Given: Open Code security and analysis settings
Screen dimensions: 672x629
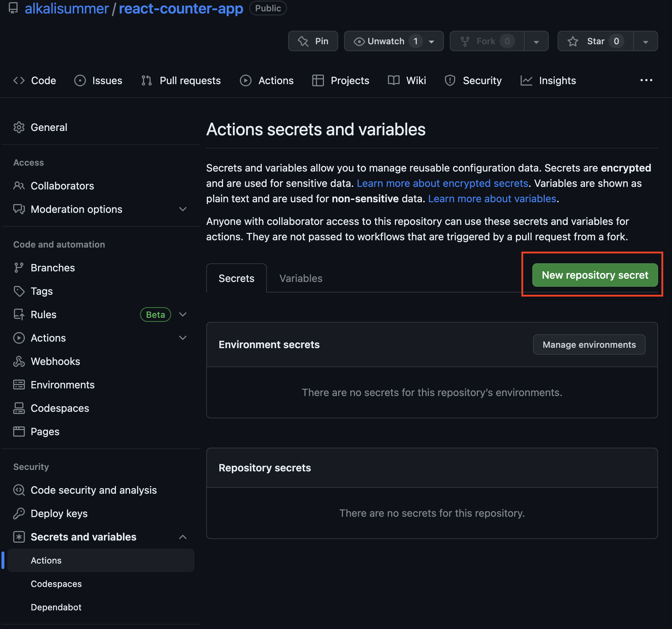Looking at the screenshot, I should [101, 490].
